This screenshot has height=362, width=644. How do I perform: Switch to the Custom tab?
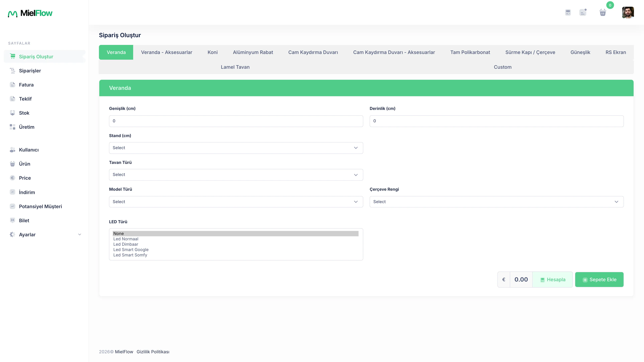point(502,67)
